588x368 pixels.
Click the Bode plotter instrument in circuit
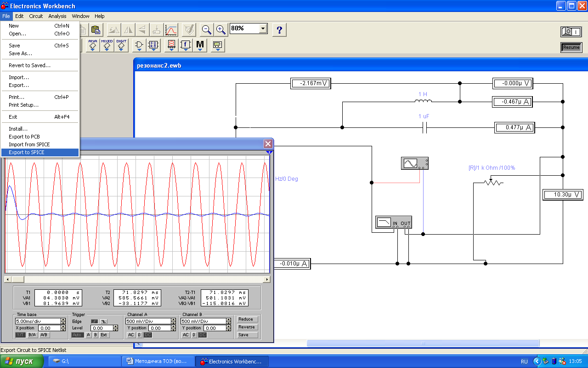tap(394, 222)
